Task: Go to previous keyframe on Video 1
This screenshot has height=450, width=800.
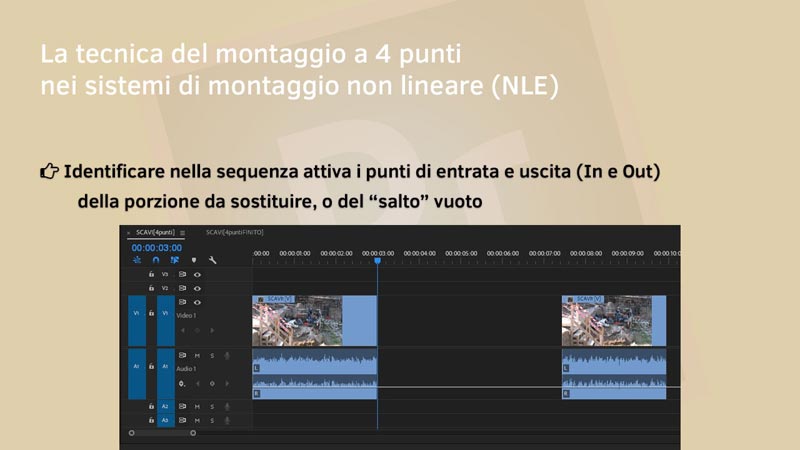Action: click(183, 331)
